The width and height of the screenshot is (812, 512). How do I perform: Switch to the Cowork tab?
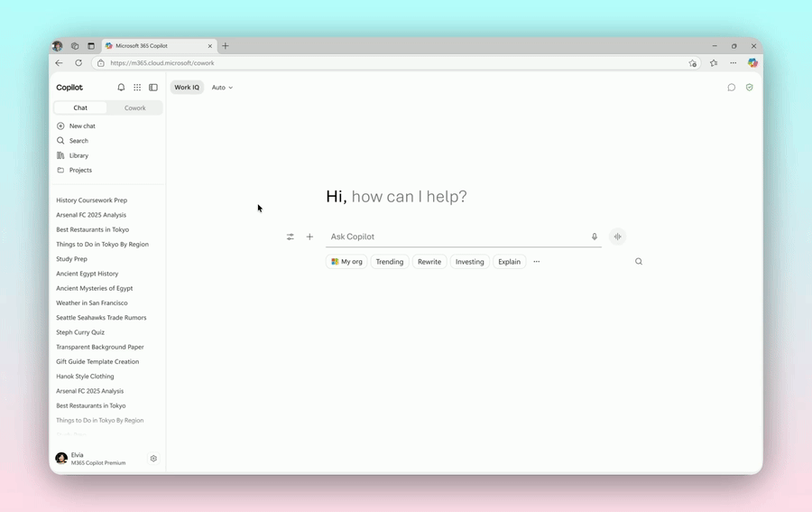click(x=134, y=107)
